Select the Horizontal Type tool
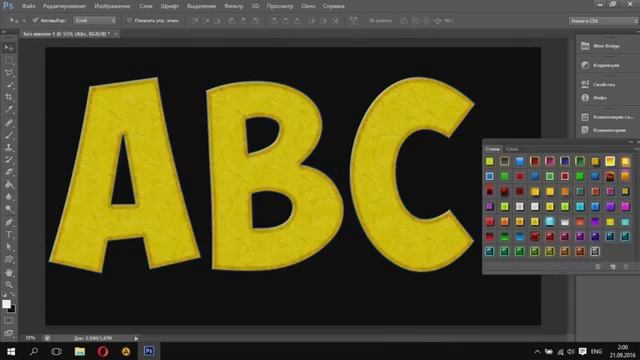Image resolution: width=640 pixels, height=360 pixels. pos(9,235)
